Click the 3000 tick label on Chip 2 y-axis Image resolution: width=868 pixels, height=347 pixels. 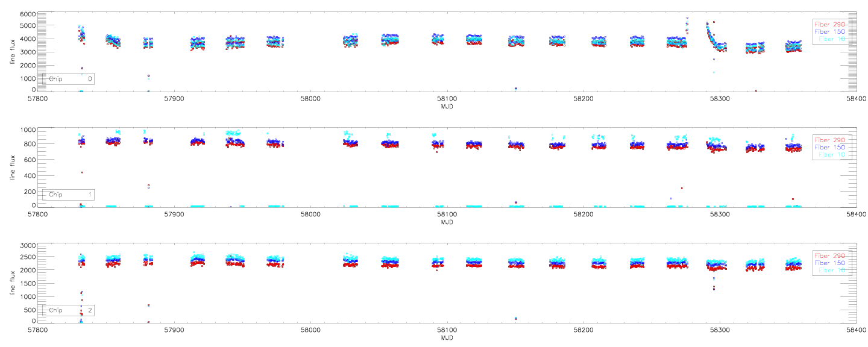pos(25,246)
